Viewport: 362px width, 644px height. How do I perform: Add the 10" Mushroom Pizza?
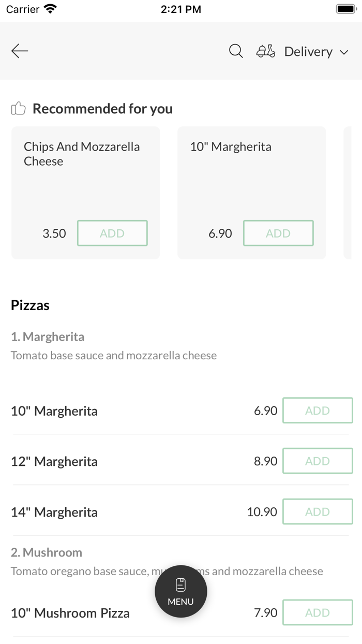coord(318,612)
